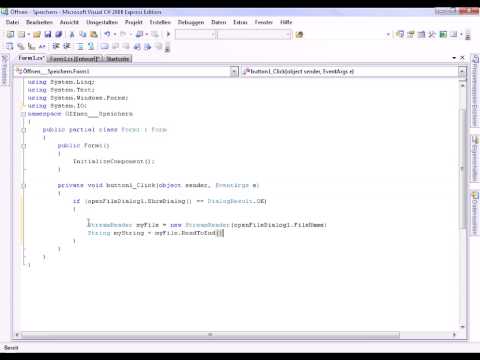Uncomment the selected lines icon
The height and width of the screenshot is (360, 480).
click(x=91, y=46)
